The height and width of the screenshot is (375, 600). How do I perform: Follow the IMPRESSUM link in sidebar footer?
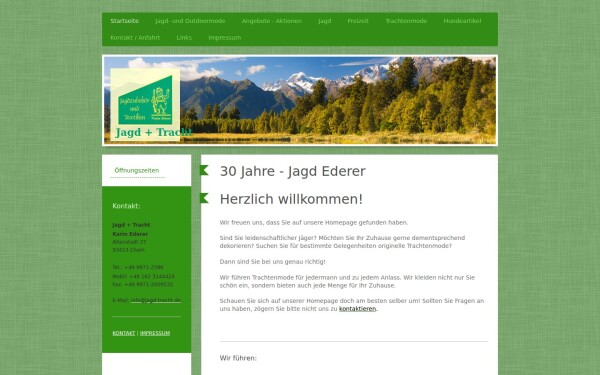point(155,333)
